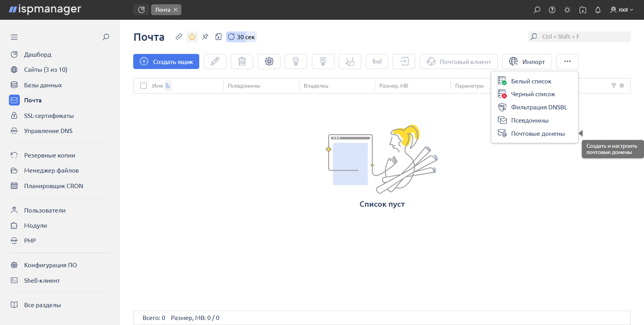Click the light bulb enable icon

(x=296, y=61)
